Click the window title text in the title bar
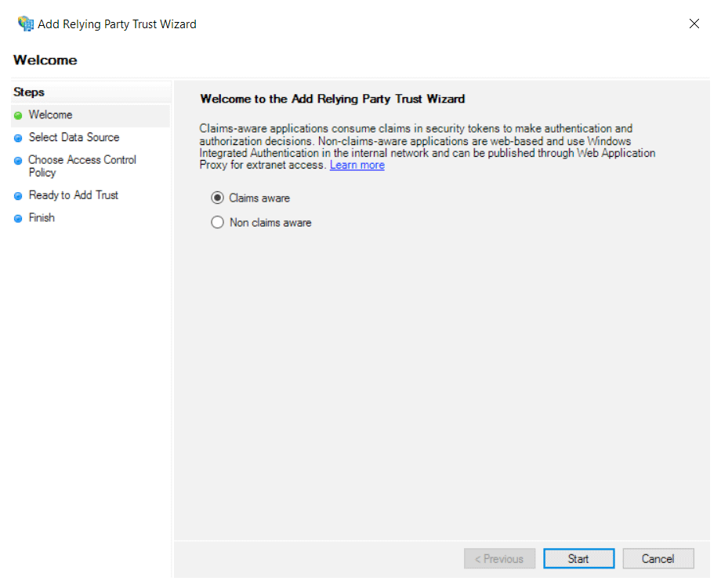 click(117, 24)
